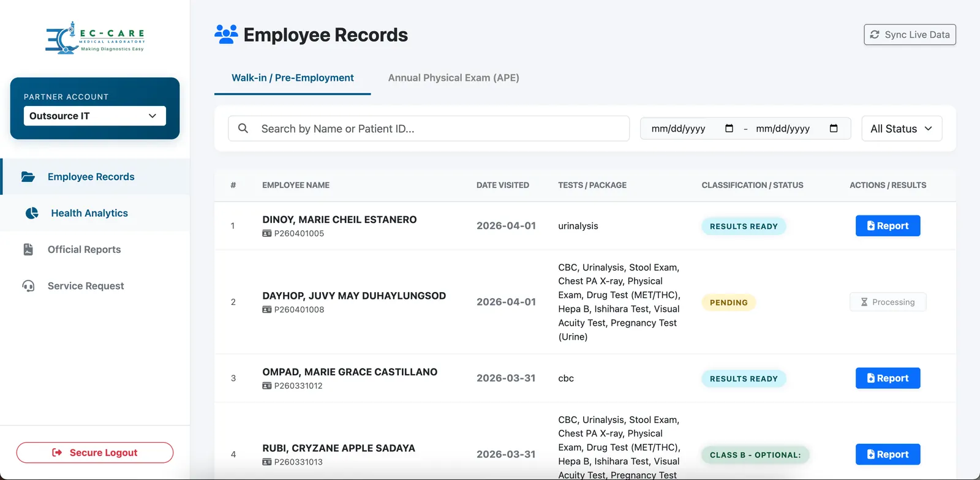Select name RUBI, CRYZANE APPLE SADAYA
This screenshot has width=980, height=480.
(x=339, y=448)
